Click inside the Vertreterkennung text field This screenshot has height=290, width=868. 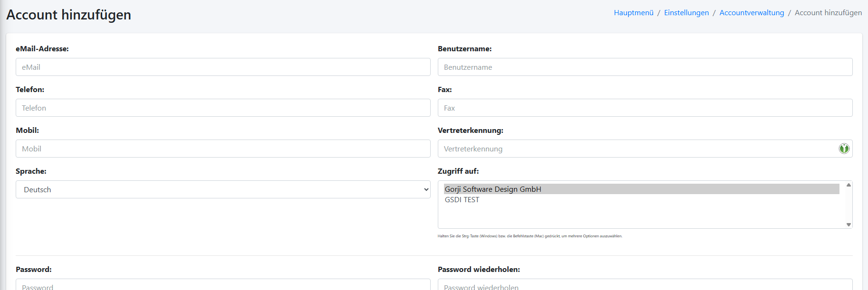[637, 149]
